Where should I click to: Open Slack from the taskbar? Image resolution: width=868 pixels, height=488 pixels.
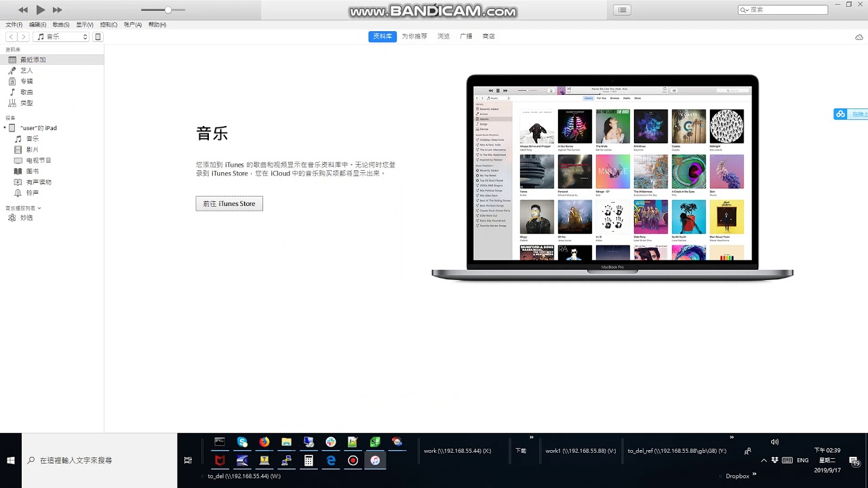pyautogui.click(x=330, y=442)
